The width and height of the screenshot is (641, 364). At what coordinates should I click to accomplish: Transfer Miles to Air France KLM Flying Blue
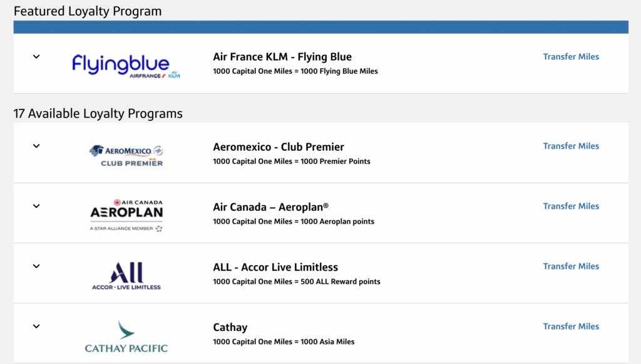[571, 56]
